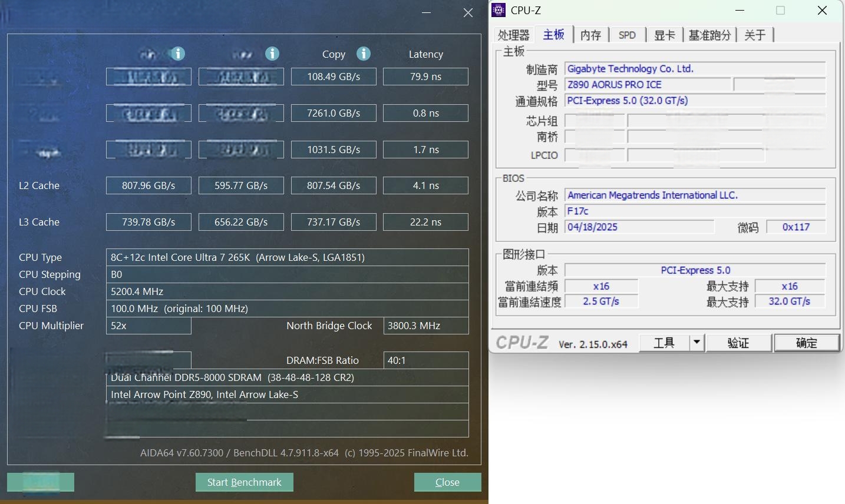Click the CPU Type field Intel Core Ultra 7 265K

coord(288,257)
